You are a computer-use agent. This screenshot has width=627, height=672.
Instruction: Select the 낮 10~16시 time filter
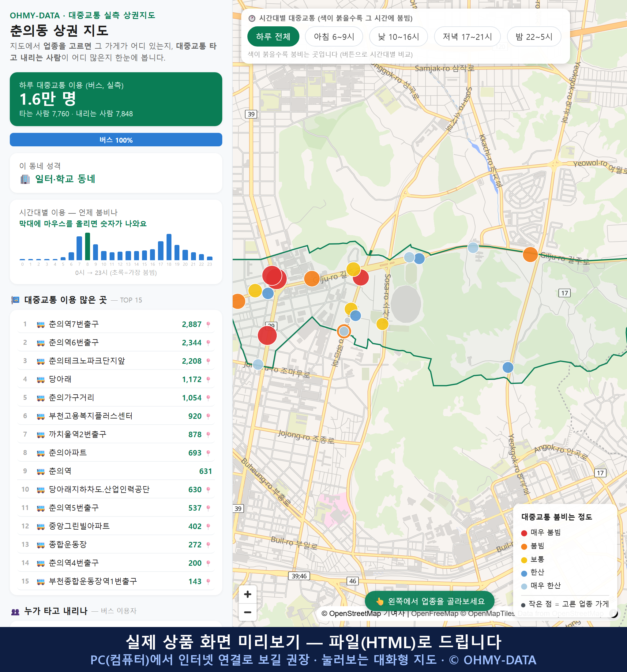coord(399,36)
